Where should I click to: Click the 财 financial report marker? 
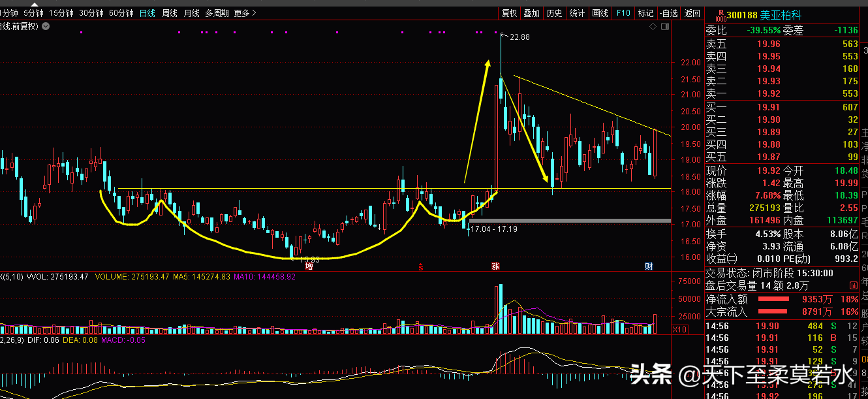649,266
